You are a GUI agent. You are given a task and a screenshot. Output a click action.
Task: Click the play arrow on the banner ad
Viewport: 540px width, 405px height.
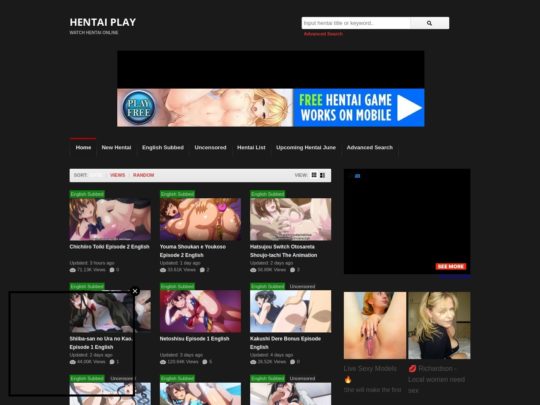coord(409,108)
